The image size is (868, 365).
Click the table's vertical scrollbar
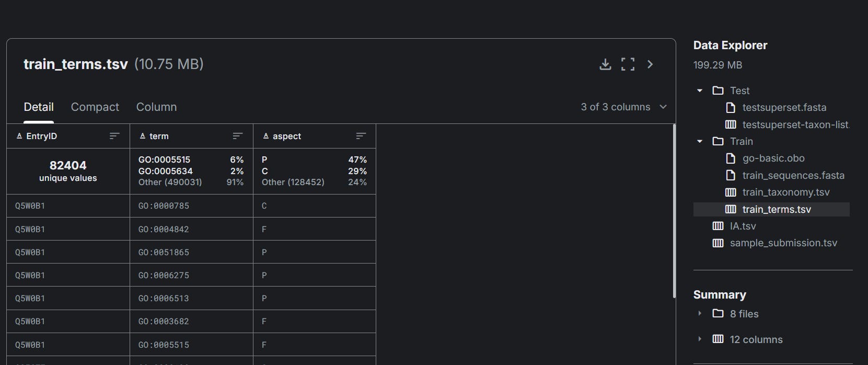coord(674,211)
